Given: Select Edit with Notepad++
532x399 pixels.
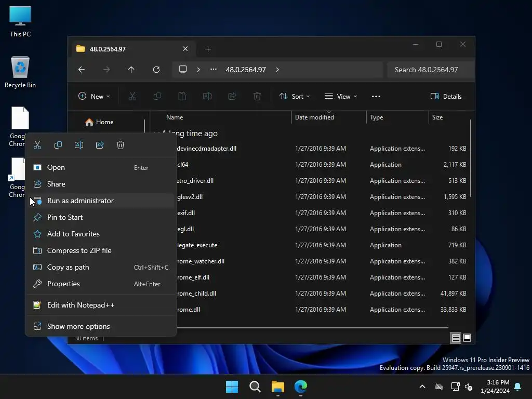Looking at the screenshot, I should click(101, 305).
